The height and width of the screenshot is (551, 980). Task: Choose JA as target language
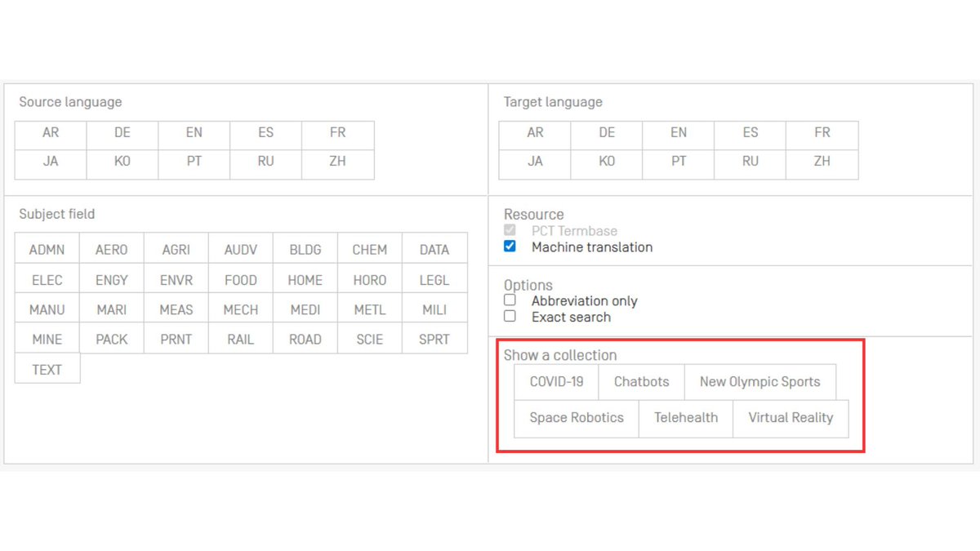click(x=535, y=165)
